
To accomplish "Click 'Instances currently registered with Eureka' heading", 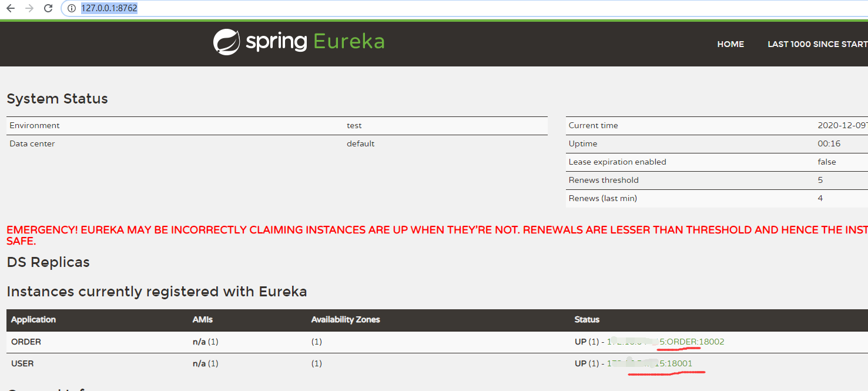I will (157, 292).
